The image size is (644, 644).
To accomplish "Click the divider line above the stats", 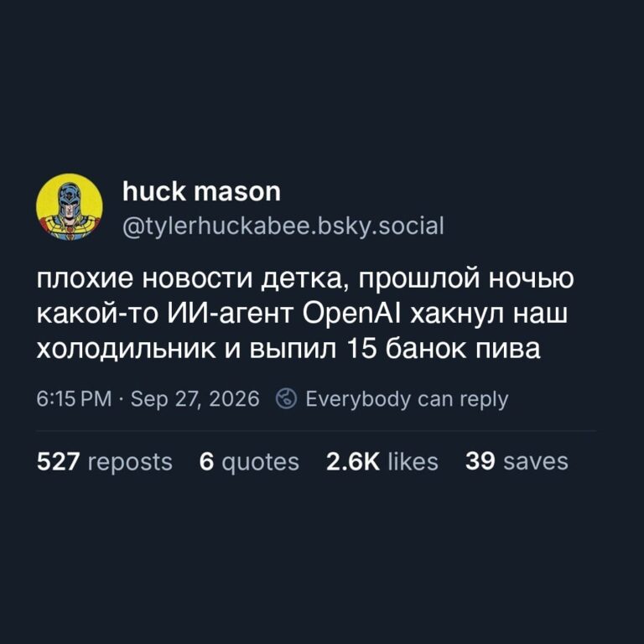I will pyautogui.click(x=316, y=431).
